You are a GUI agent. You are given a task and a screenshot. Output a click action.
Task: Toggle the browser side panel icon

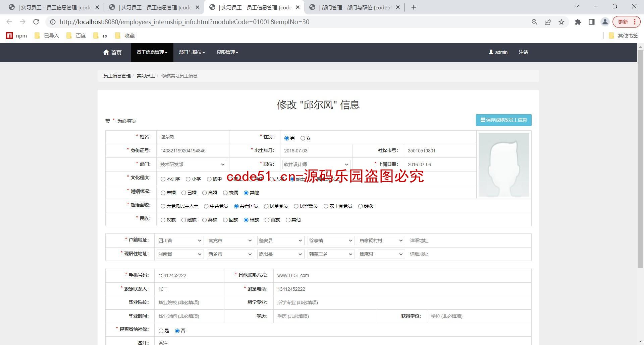tap(591, 22)
